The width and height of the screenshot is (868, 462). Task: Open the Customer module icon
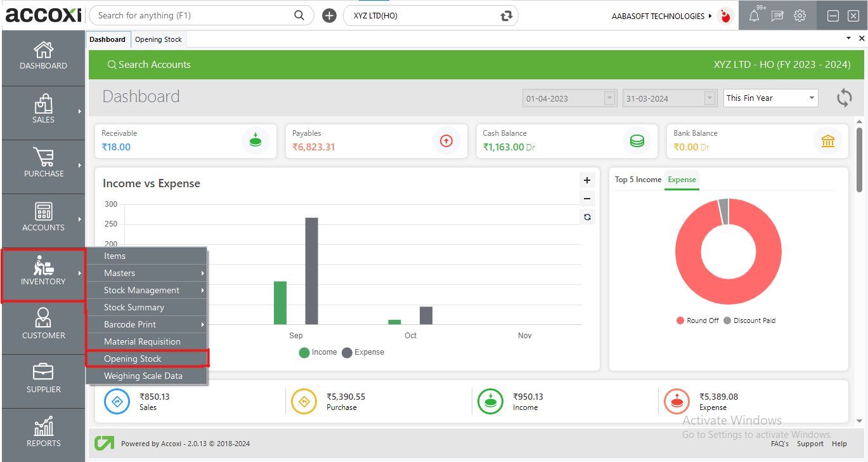pos(43,319)
